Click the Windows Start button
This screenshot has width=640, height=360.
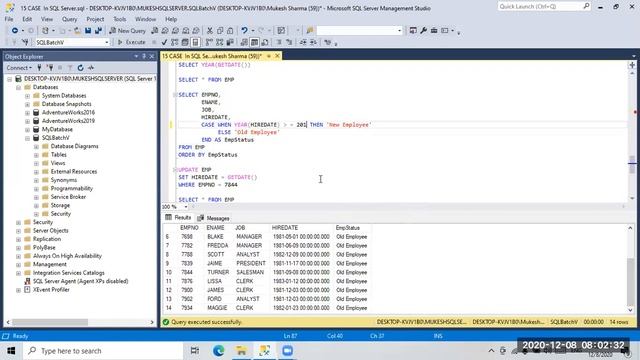click(x=11, y=351)
